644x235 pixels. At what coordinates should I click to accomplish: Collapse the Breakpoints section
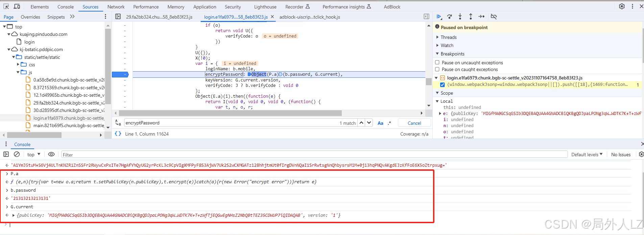(x=437, y=54)
